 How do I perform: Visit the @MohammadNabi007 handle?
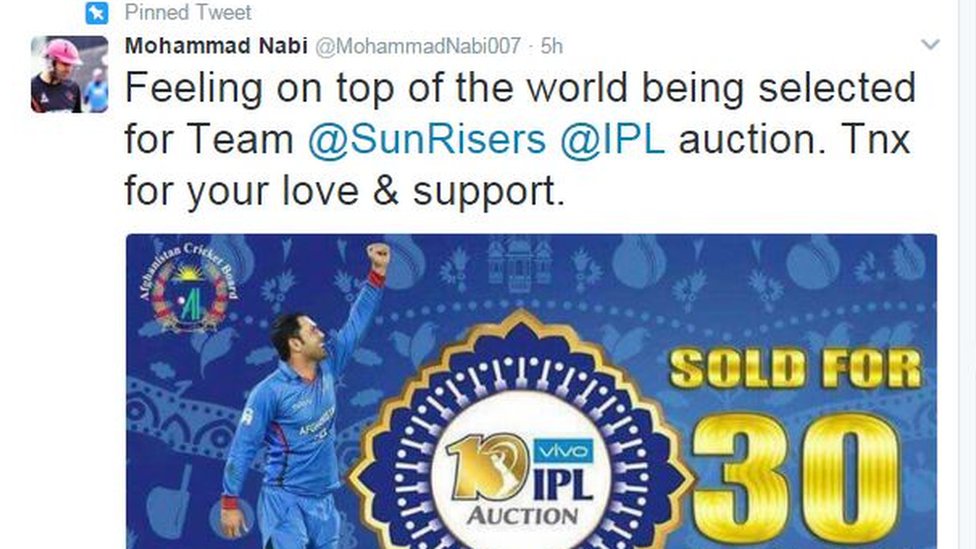(x=418, y=46)
